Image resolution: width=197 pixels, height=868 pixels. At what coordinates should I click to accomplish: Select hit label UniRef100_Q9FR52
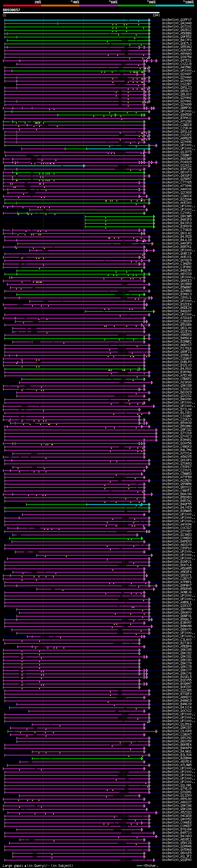(177, 37)
